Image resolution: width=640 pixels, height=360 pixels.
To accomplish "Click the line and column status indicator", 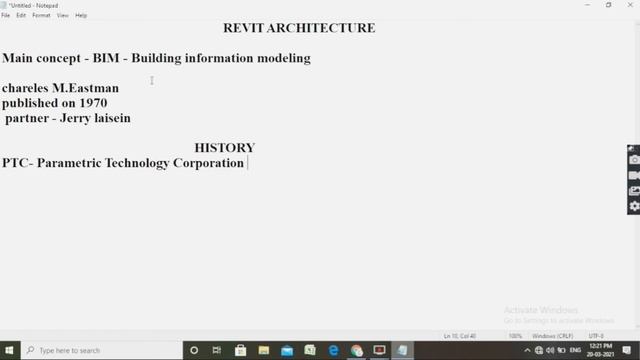I will pyautogui.click(x=460, y=336).
